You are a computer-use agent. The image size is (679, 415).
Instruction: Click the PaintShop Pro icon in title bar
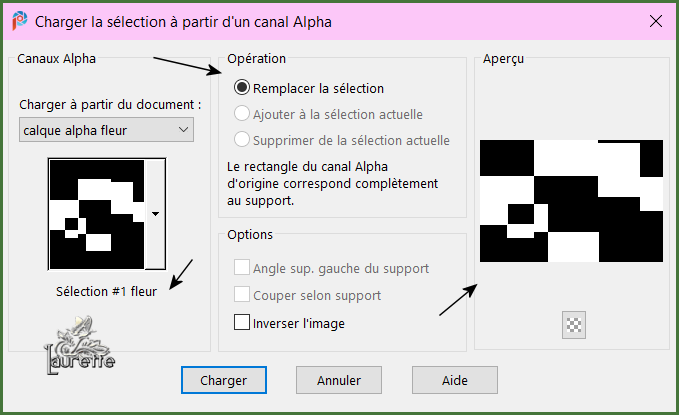(x=18, y=20)
